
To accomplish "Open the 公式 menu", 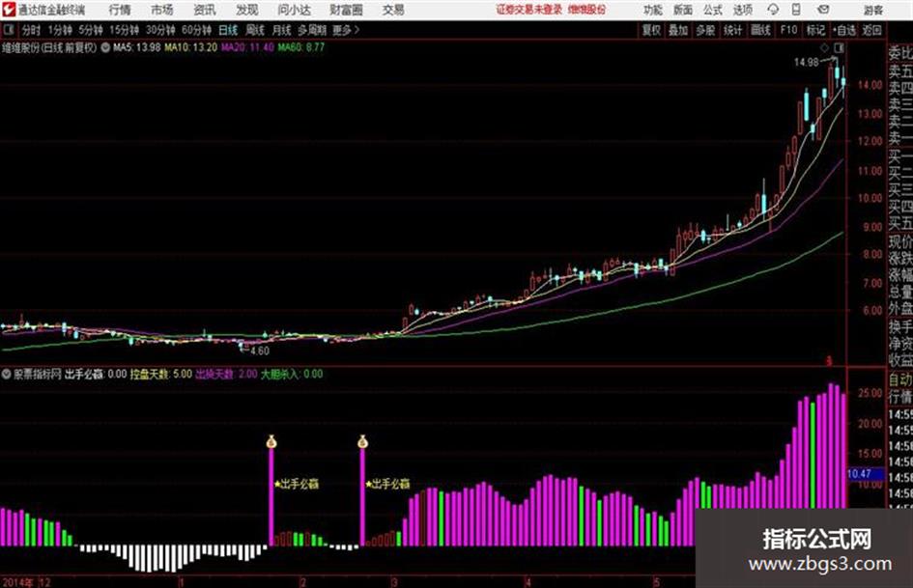I will pyautogui.click(x=712, y=10).
